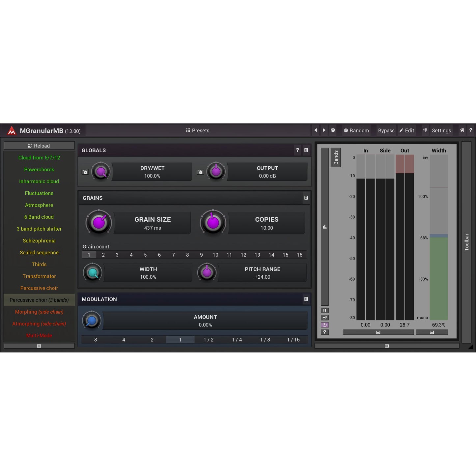Click the pause icon beside the meters
Image resolution: width=476 pixels, height=476 pixels.
pyautogui.click(x=324, y=310)
